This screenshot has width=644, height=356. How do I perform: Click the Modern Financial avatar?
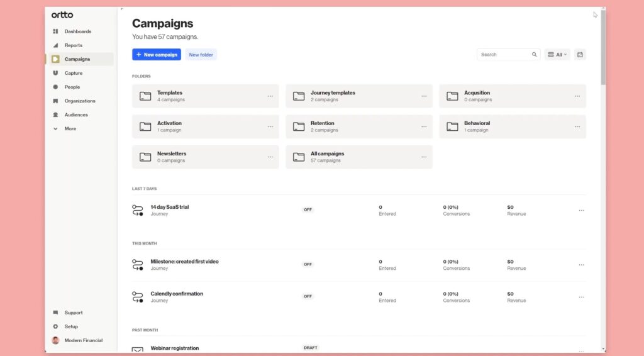click(55, 340)
